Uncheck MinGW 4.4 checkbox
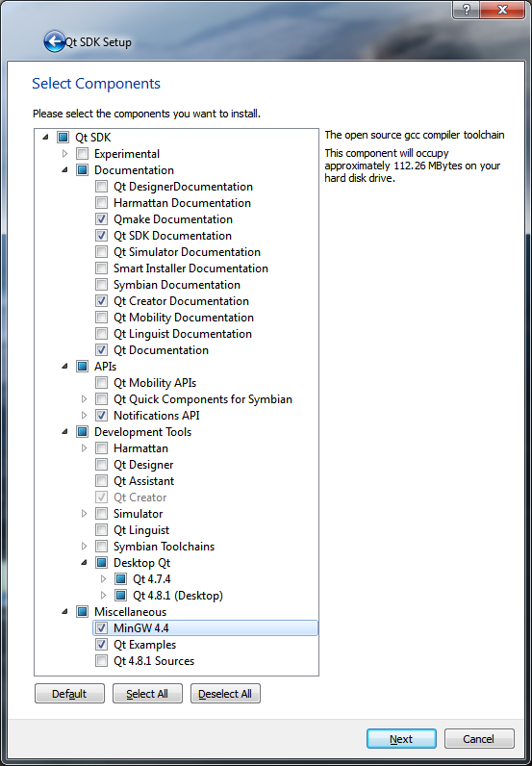The image size is (532, 766). click(101, 628)
